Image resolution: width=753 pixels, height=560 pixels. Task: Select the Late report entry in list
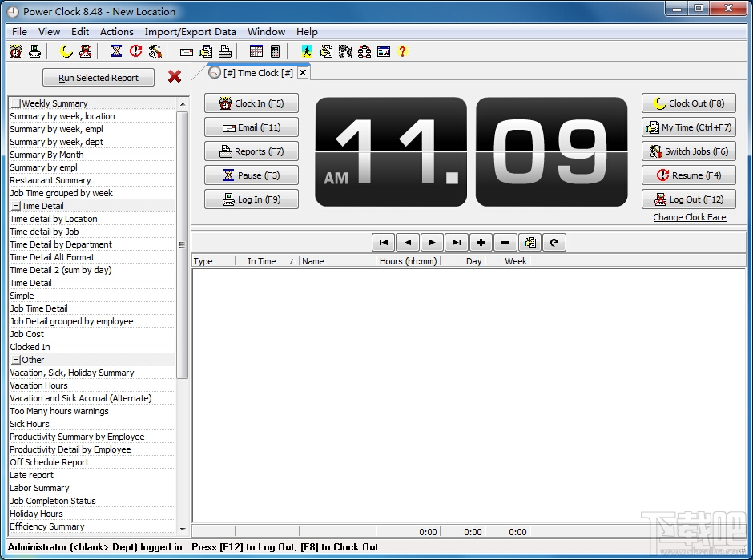tap(32, 475)
